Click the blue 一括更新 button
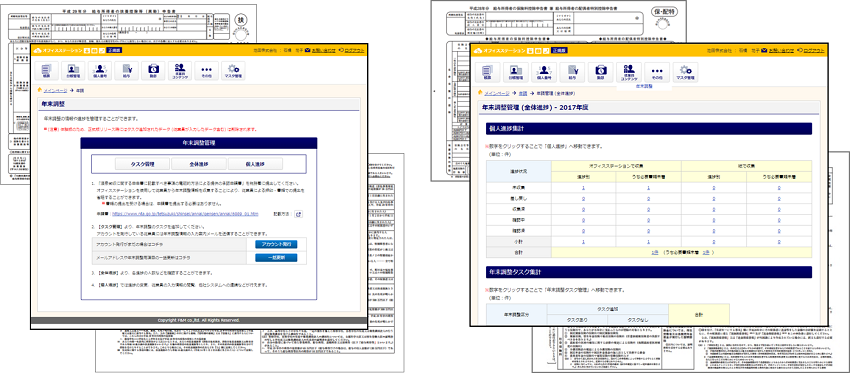This screenshot has width=850, height=373. pos(276,258)
